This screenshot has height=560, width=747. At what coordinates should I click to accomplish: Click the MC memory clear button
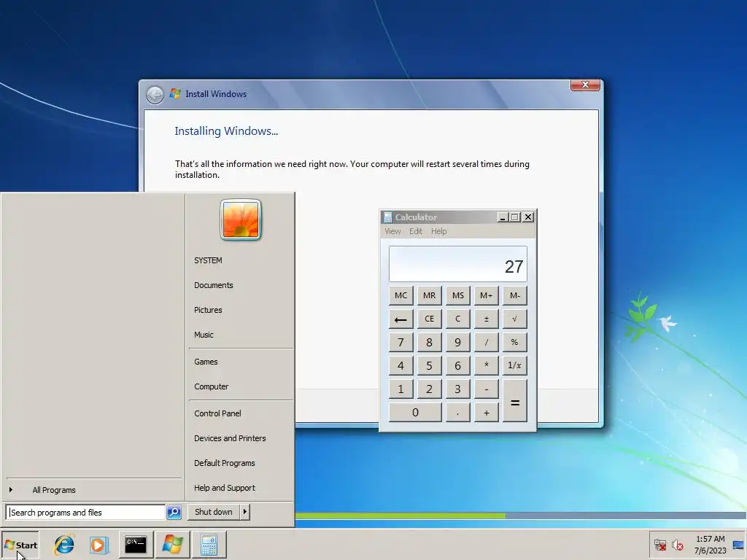click(x=400, y=296)
